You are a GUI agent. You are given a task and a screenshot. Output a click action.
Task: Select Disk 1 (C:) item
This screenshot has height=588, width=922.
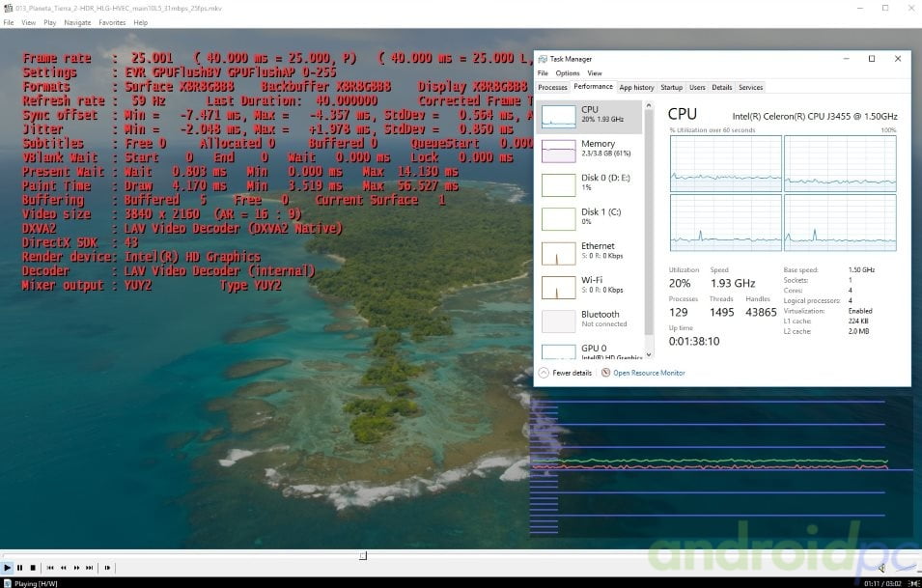pos(590,219)
